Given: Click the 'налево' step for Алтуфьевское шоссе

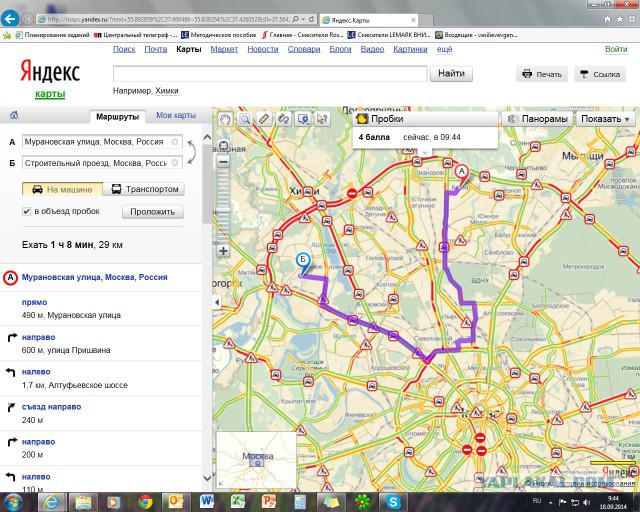Looking at the screenshot, I should 101,378.
